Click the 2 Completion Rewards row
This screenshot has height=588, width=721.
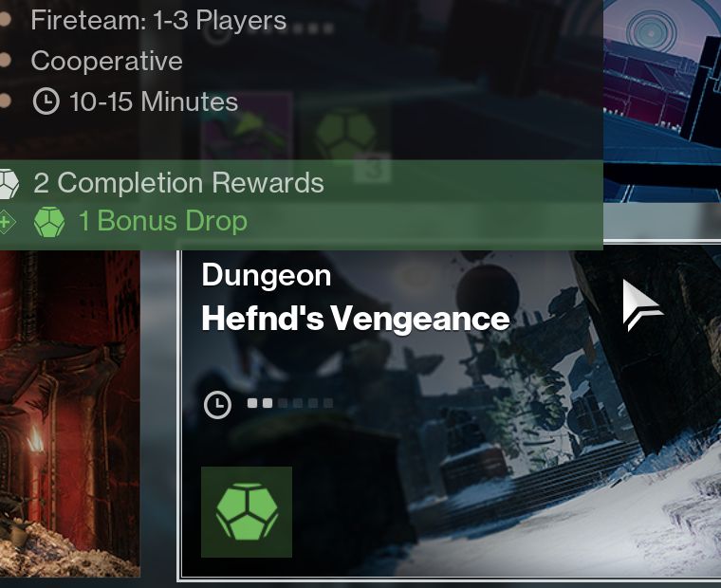click(x=301, y=183)
